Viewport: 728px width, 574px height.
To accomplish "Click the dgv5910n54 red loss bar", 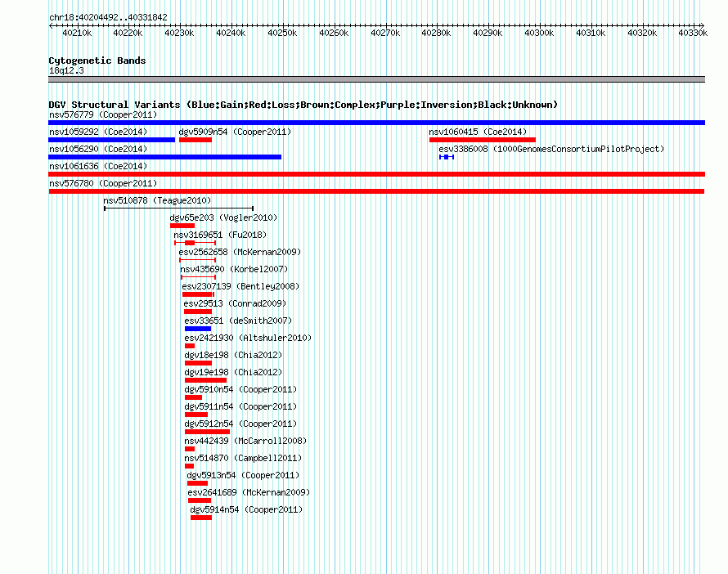I will point(194,397).
